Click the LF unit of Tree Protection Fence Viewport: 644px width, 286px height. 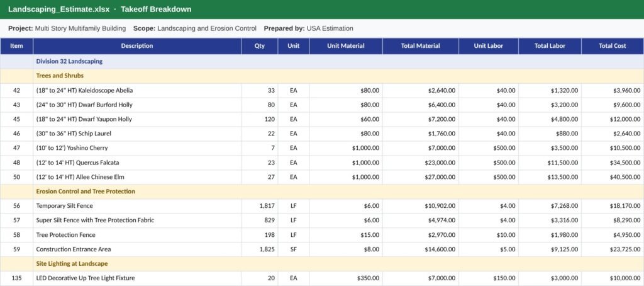pyautogui.click(x=293, y=234)
